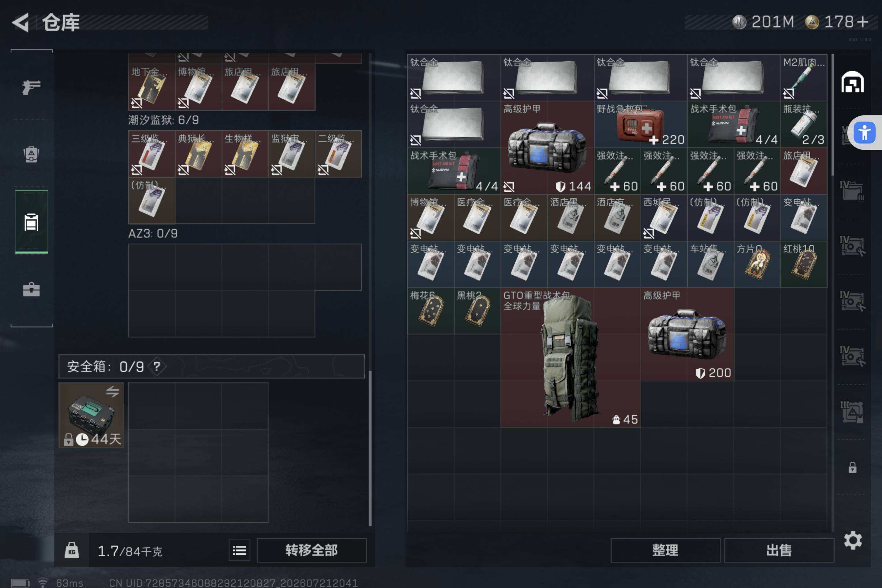The height and width of the screenshot is (588, 882).
Task: Click the 整理 sort button
Action: coord(665,550)
